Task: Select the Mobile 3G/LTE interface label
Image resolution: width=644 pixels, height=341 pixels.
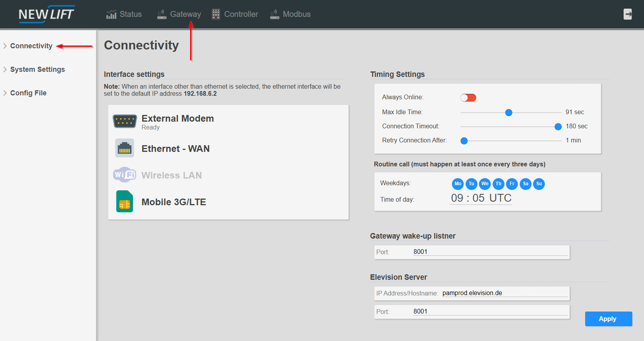Action: coord(174,202)
